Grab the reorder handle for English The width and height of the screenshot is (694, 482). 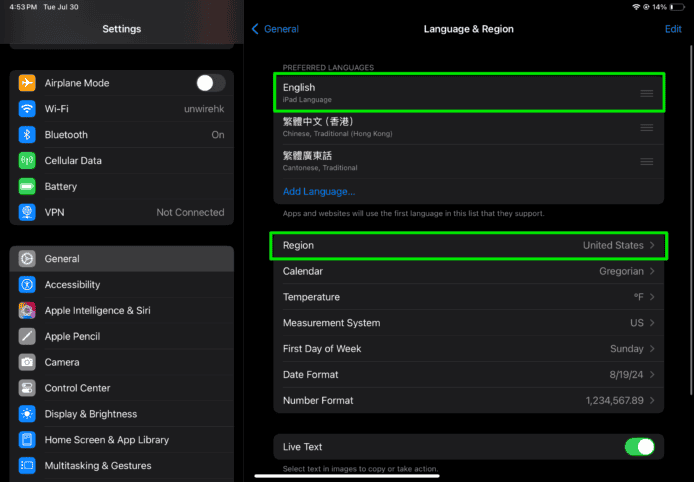(647, 93)
